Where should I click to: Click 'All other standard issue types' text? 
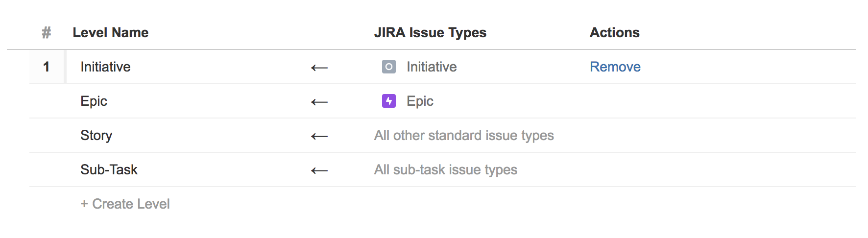464,136
